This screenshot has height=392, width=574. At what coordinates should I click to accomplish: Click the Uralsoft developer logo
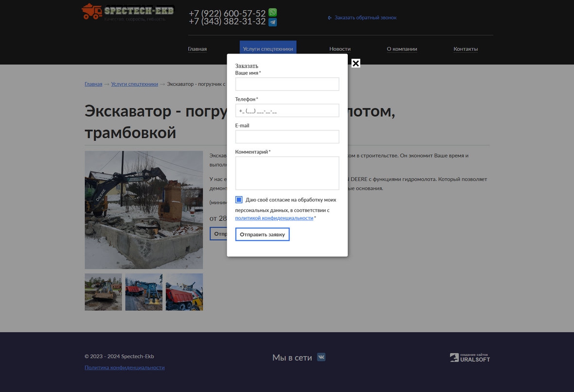pos(469,357)
